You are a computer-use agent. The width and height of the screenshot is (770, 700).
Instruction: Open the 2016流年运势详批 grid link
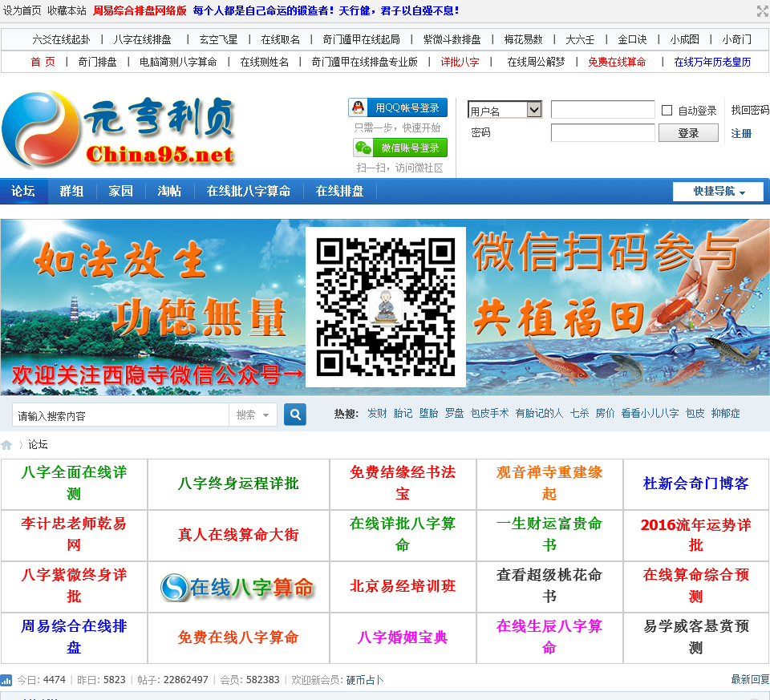pyautogui.click(x=696, y=535)
